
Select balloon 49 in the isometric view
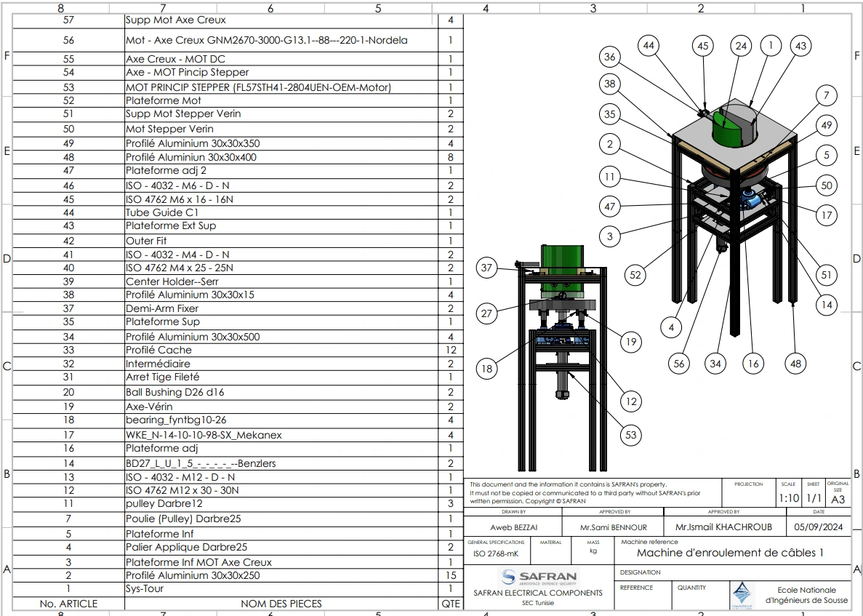pyautogui.click(x=827, y=126)
